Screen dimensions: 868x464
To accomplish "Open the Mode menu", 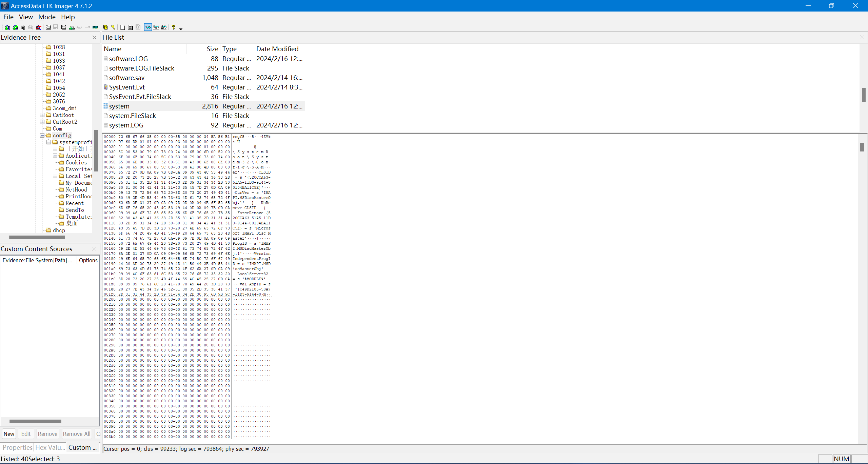I will pos(47,17).
